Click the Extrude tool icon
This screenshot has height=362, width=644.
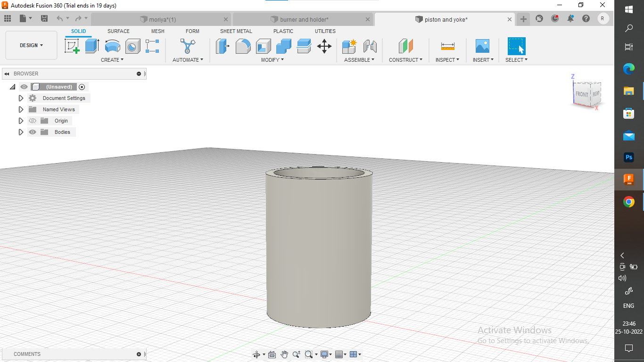(x=92, y=46)
